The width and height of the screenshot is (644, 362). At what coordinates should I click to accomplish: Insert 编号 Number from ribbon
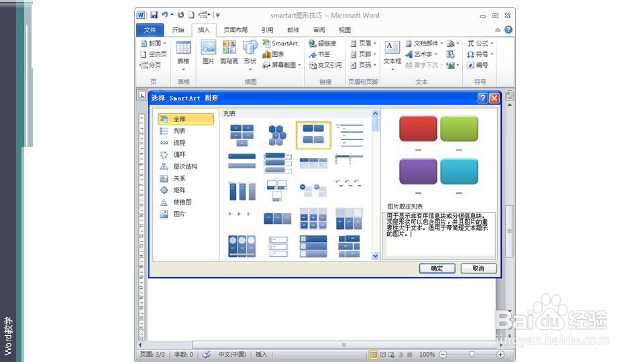pyautogui.click(x=478, y=65)
